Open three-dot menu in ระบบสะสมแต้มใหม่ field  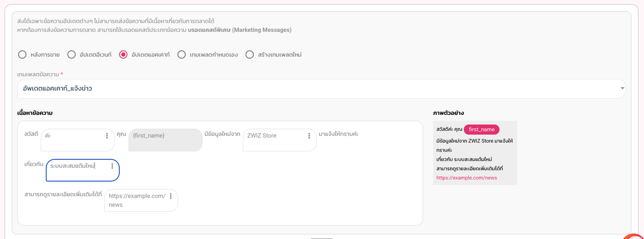pos(112,166)
